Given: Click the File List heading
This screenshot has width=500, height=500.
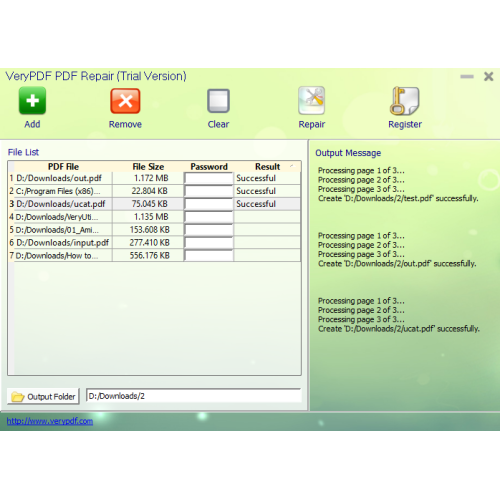Looking at the screenshot, I should tap(23, 152).
